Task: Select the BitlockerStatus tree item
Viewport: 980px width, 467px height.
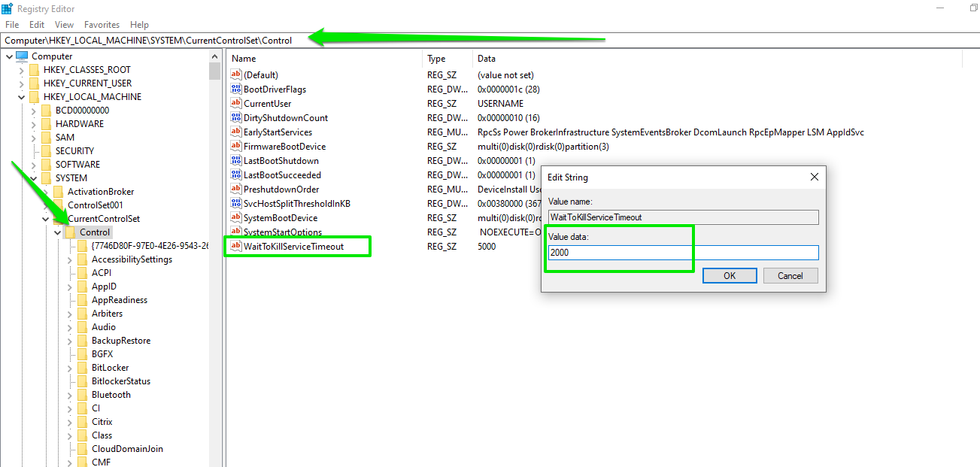Action: 121,381
